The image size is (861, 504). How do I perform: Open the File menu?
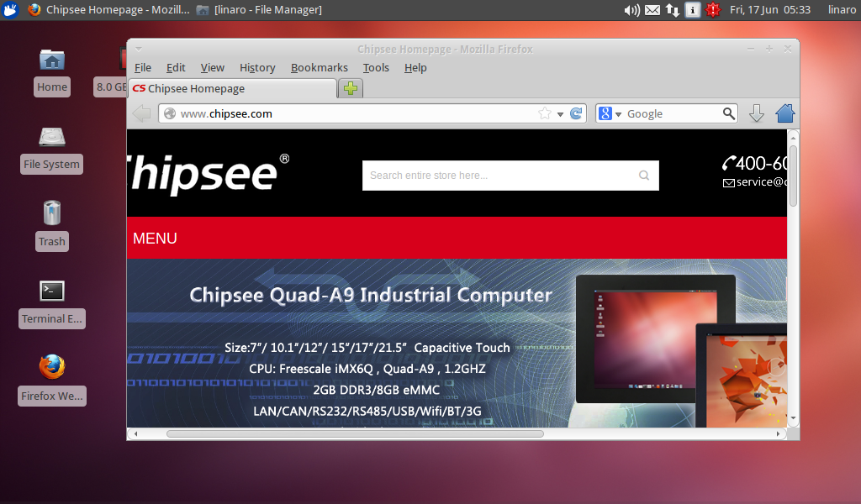[143, 67]
